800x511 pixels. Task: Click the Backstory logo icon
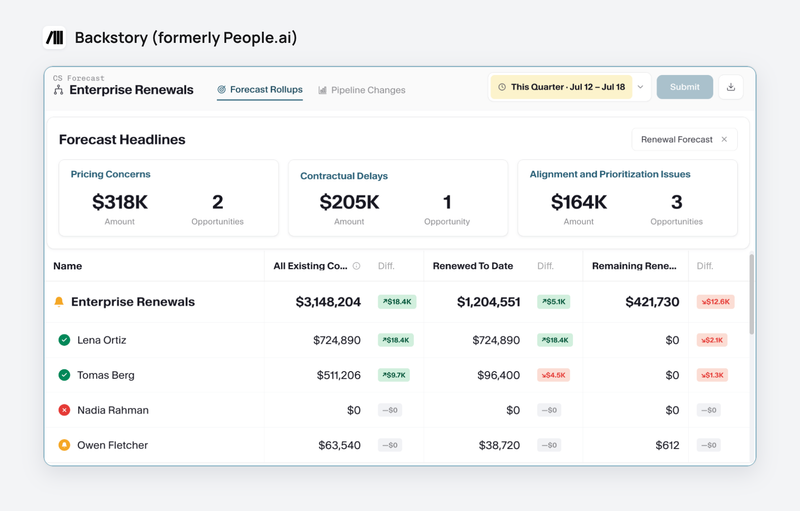54,38
